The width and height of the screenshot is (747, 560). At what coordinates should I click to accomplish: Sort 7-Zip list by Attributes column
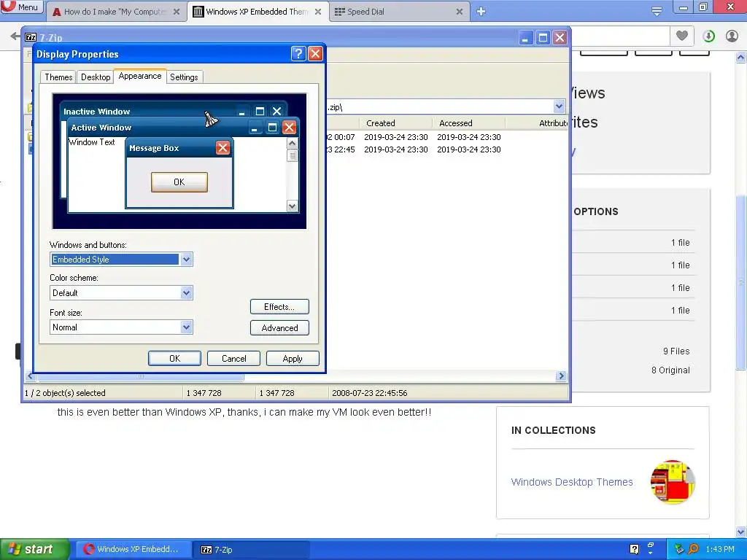tap(538, 122)
